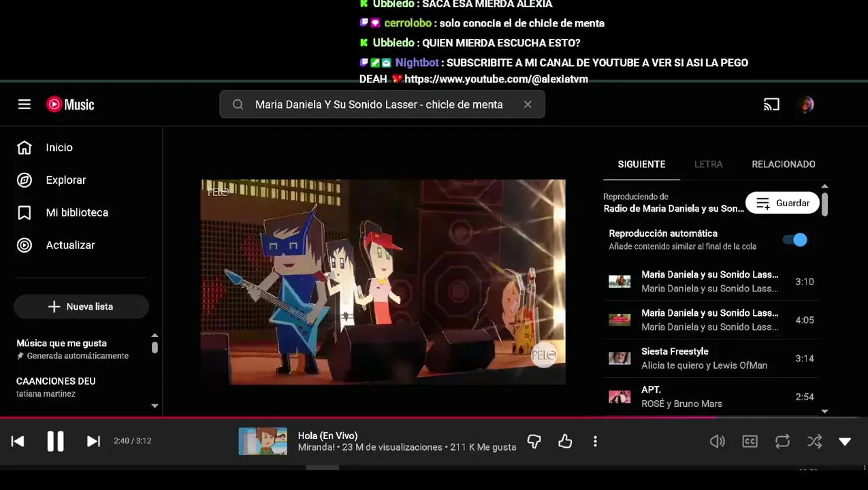The image size is (868, 490).
Task: Click the Miranda! artist text in player bar
Action: pos(317,447)
